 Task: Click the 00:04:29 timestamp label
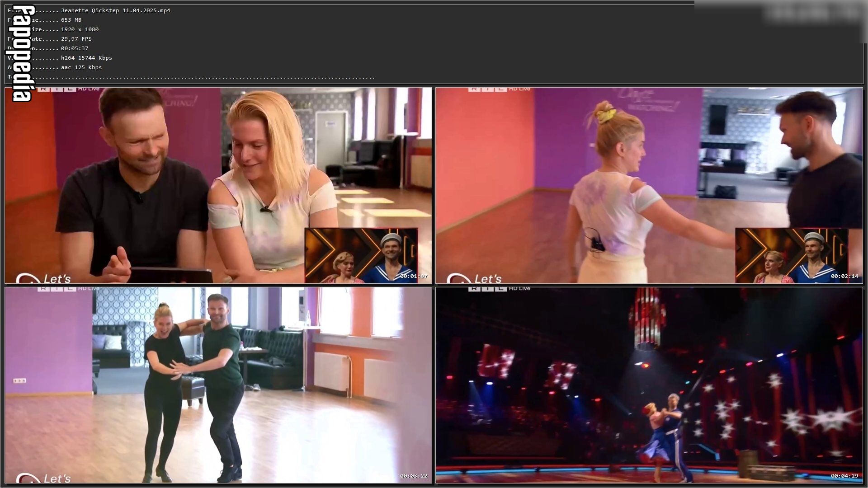844,476
